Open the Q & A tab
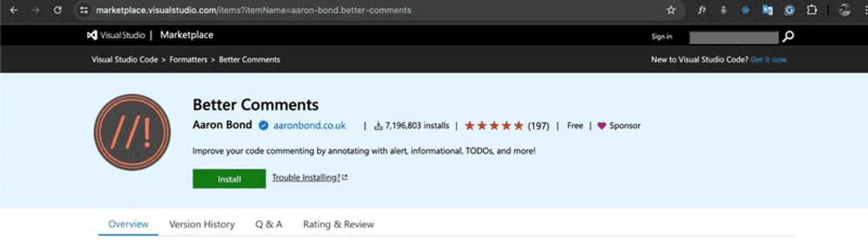Image resolution: width=868 pixels, height=246 pixels. 268,224
